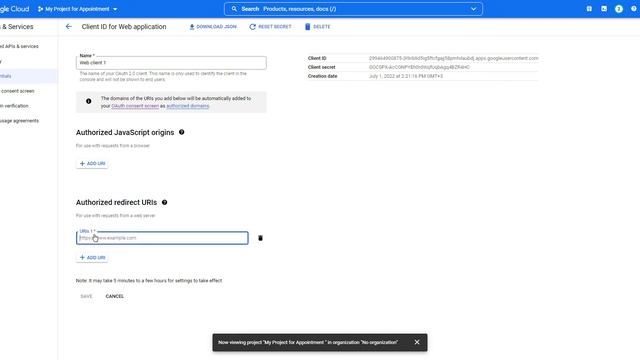Open Page usage agreements in sidebar
The image size is (640, 360).
pyautogui.click(x=19, y=121)
